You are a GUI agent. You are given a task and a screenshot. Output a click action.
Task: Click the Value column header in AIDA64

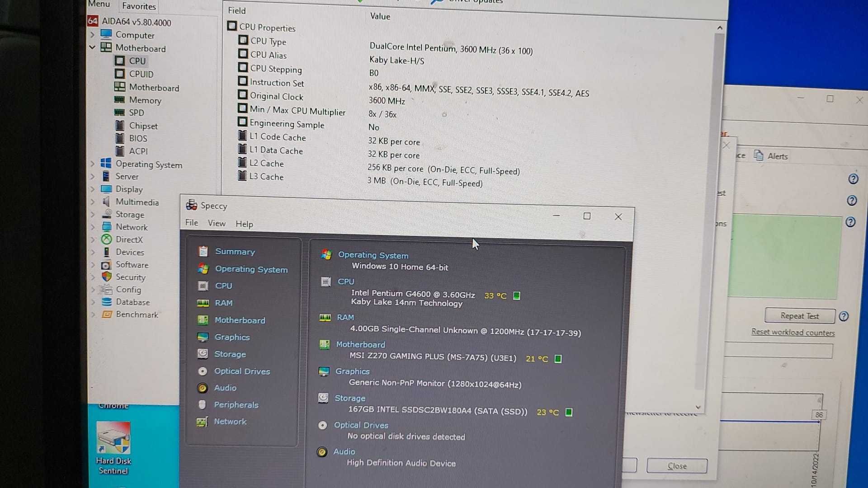380,16
